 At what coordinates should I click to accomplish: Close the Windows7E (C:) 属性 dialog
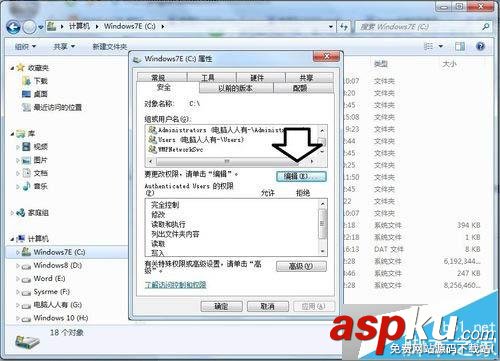click(327, 56)
